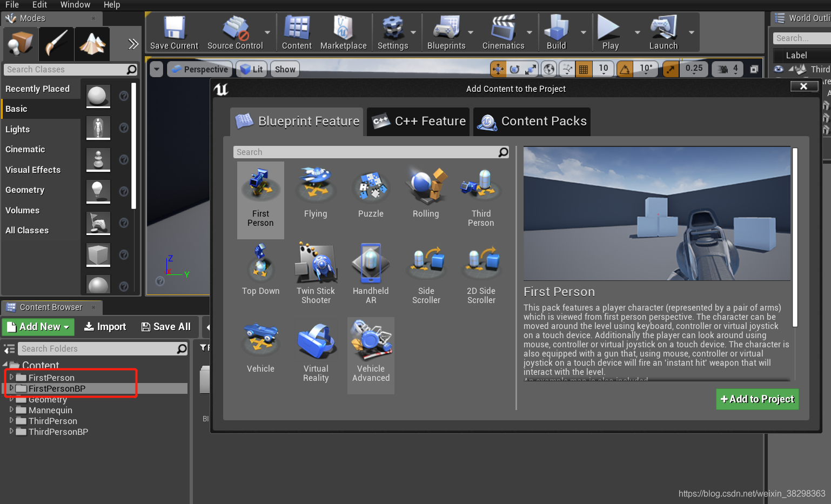Image resolution: width=831 pixels, height=504 pixels.
Task: Select the Landscape mode icon
Action: pos(92,44)
